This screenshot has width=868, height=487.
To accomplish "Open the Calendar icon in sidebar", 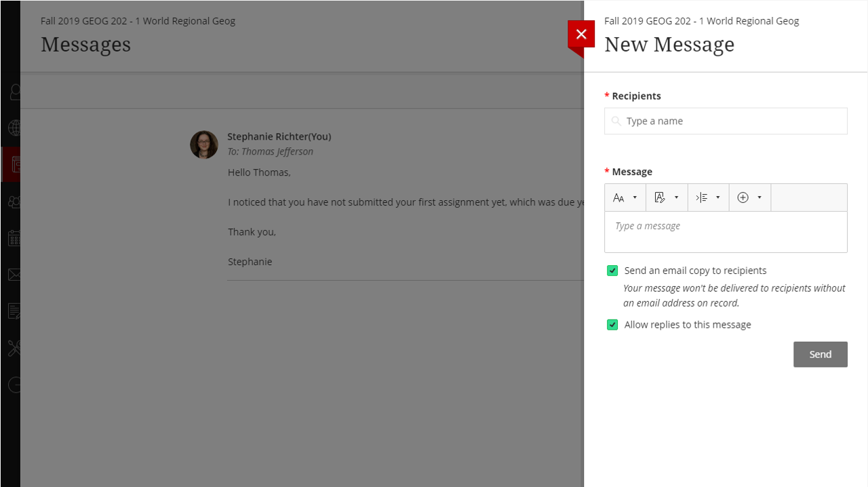I will 14,238.
